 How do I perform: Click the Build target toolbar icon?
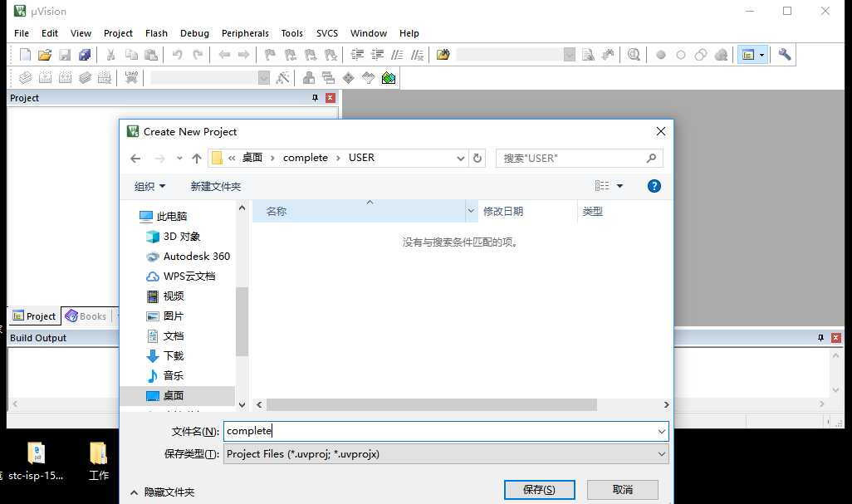pos(45,78)
